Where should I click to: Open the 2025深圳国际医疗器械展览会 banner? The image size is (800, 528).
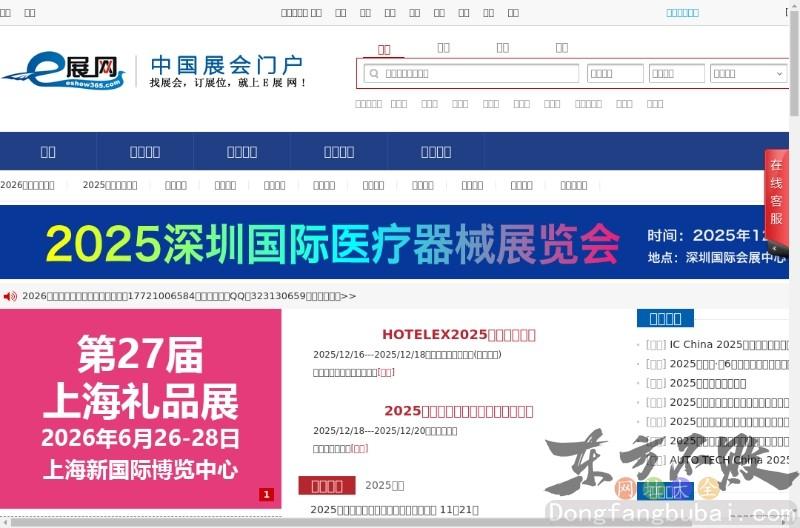394,242
